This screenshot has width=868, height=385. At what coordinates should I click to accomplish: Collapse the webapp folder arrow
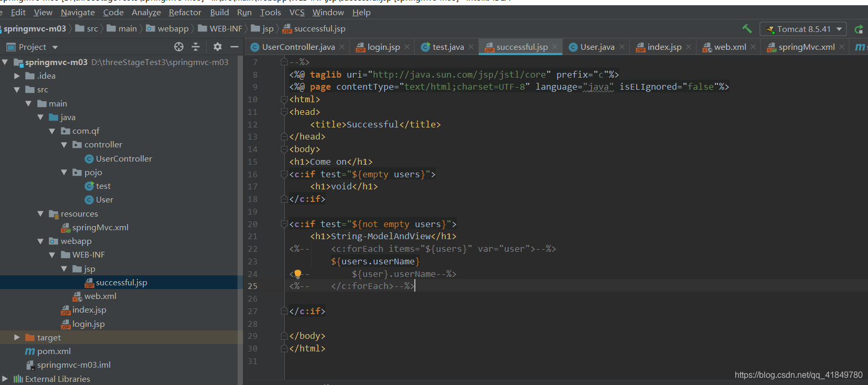pyautogui.click(x=40, y=241)
